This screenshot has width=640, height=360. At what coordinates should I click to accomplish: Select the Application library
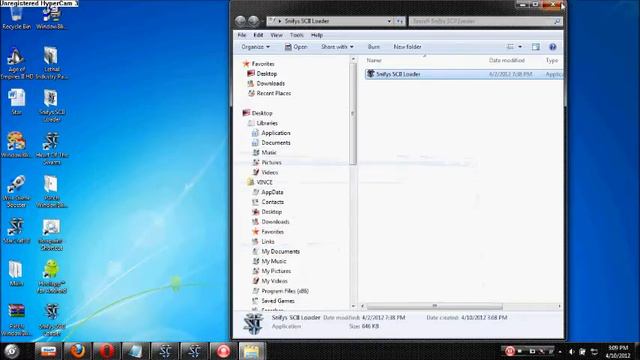tap(271, 133)
